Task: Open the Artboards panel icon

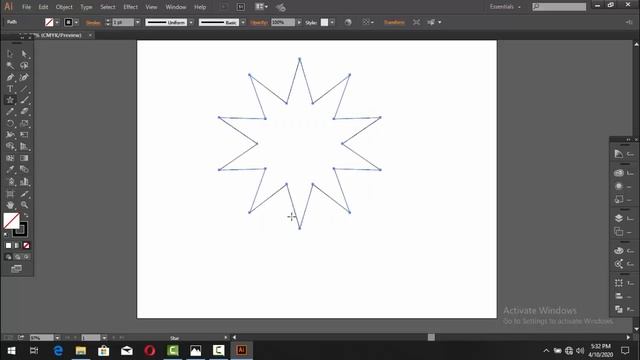Action: 619,232
